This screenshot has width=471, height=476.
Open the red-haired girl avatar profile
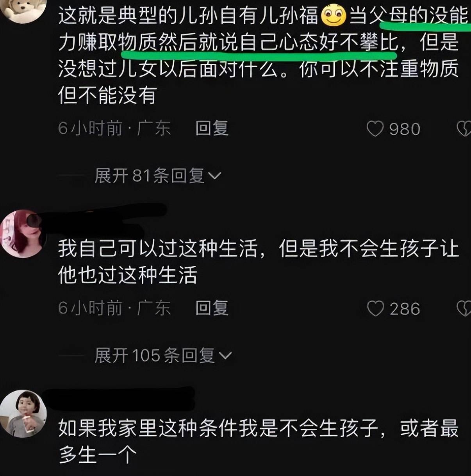[23, 234]
